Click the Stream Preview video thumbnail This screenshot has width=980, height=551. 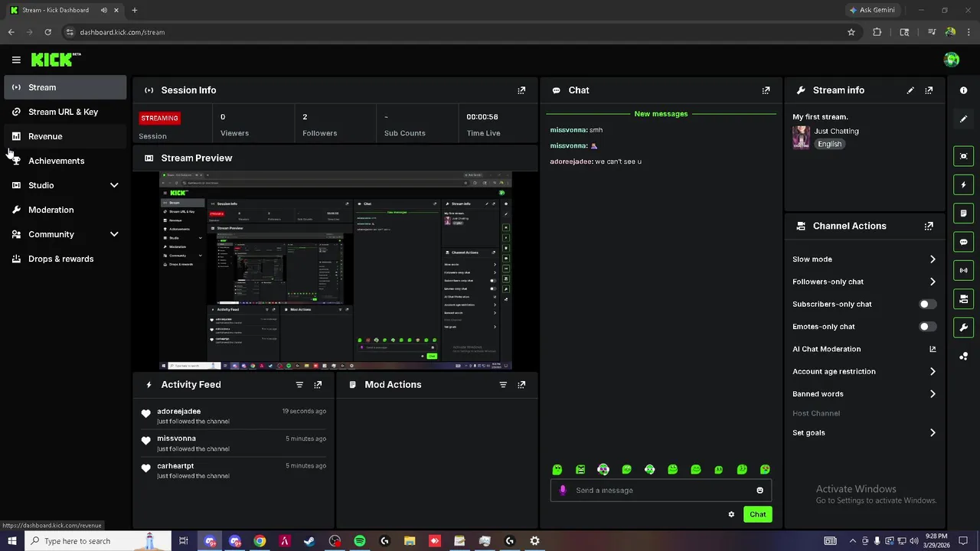click(335, 271)
